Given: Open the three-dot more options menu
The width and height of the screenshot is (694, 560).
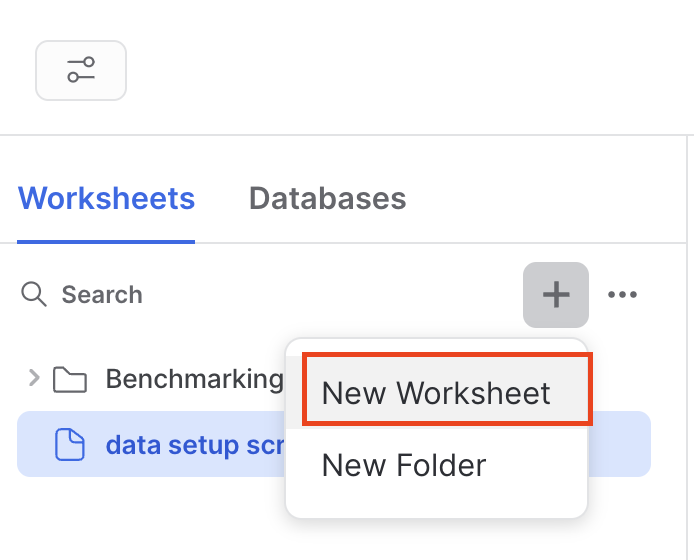Looking at the screenshot, I should coord(622,294).
